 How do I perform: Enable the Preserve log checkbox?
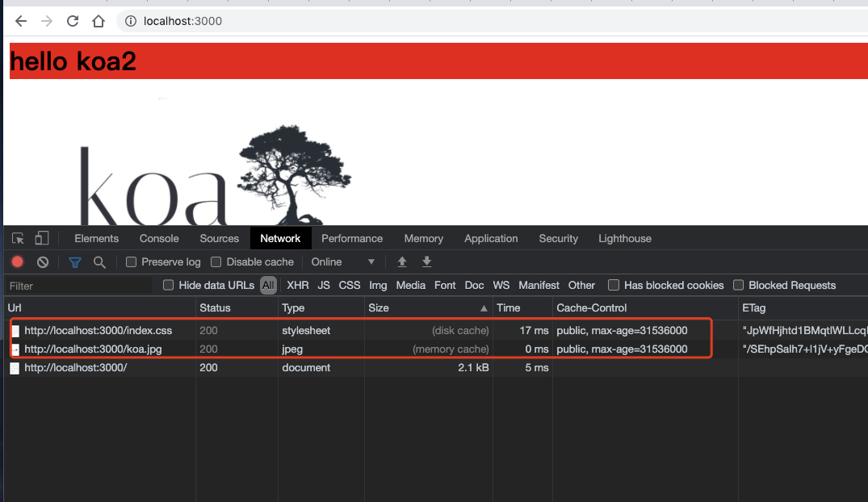coord(131,261)
